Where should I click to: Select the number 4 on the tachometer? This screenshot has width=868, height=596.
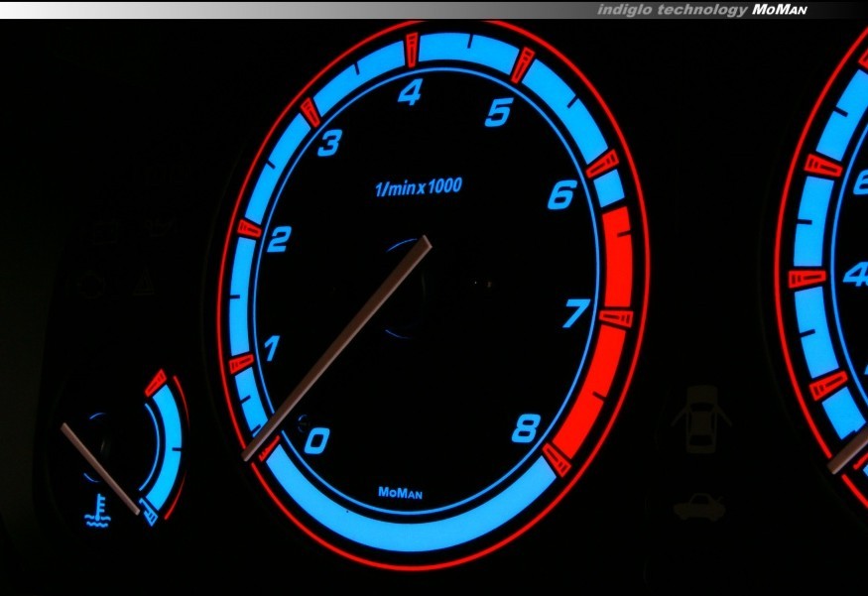coord(410,93)
